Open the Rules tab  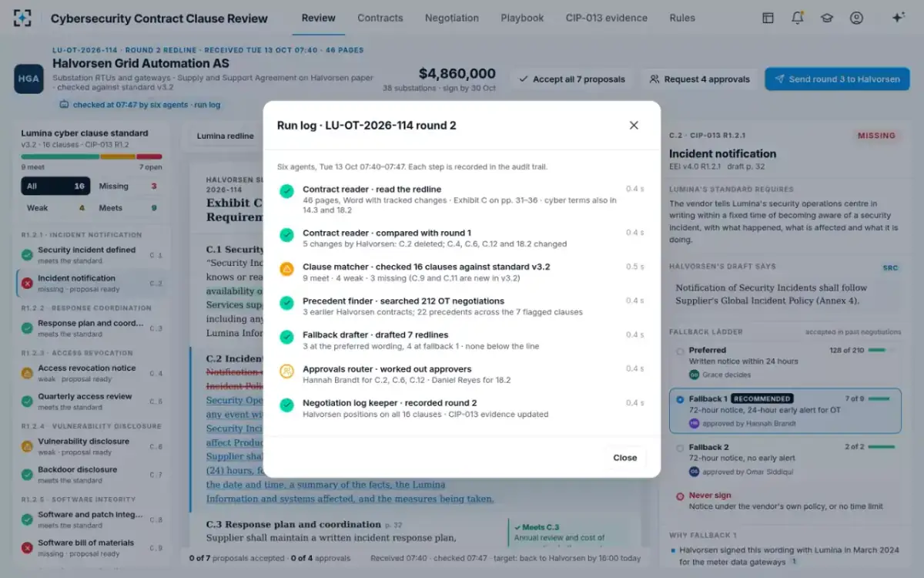point(682,18)
